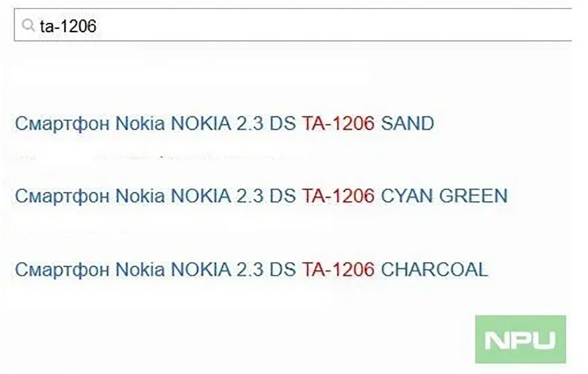Click the green NPU watermark logo
This screenshot has width=588, height=374.
click(521, 339)
